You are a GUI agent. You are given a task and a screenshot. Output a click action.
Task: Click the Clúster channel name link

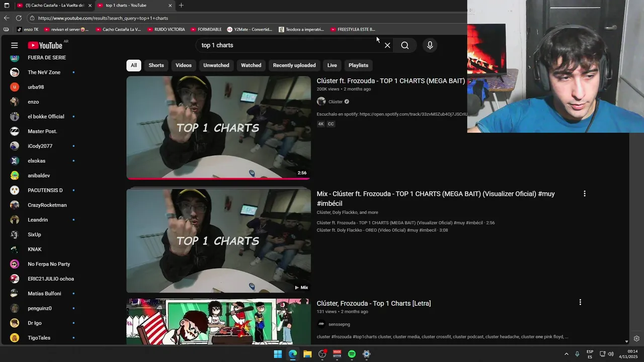tap(336, 102)
